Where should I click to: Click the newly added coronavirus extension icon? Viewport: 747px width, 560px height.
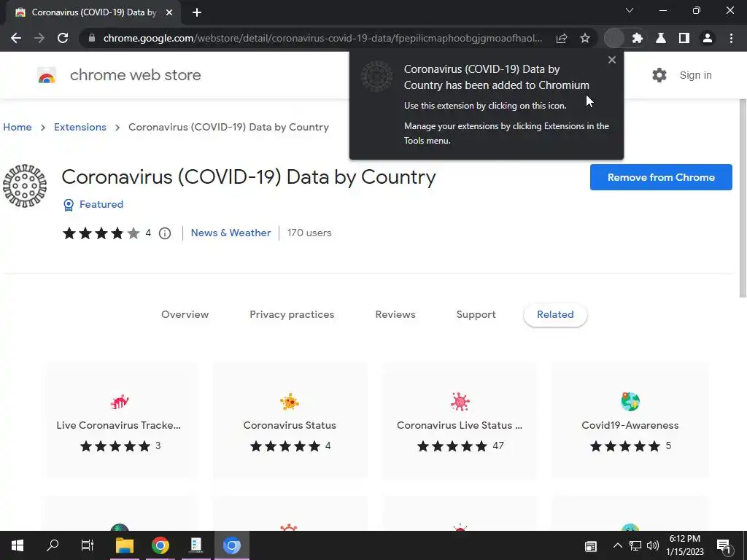pos(614,38)
